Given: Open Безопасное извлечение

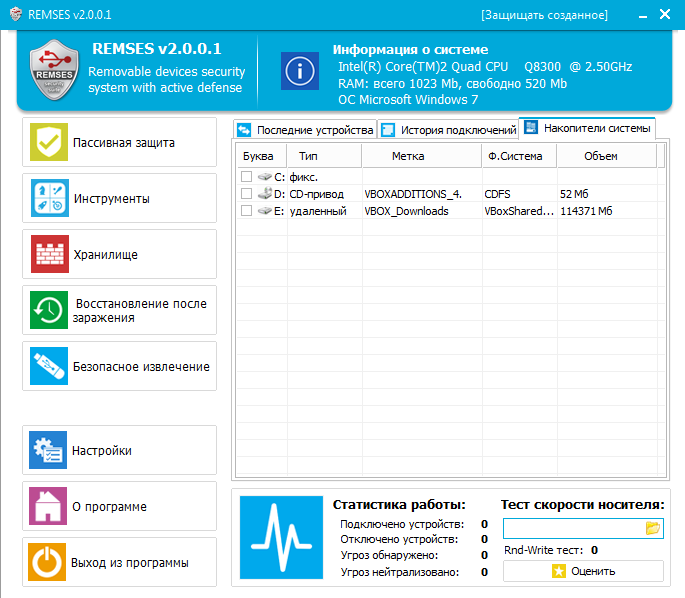Looking at the screenshot, I should pos(119,366).
